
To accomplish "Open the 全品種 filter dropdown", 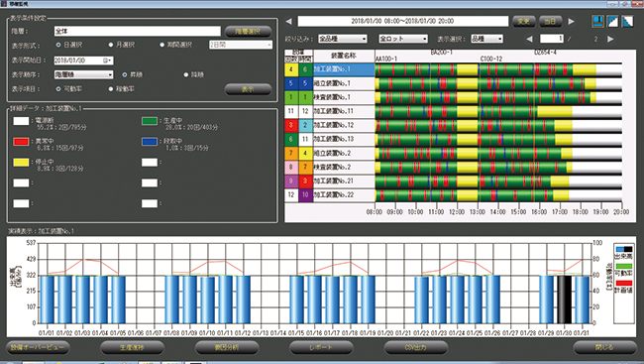I will click(343, 39).
